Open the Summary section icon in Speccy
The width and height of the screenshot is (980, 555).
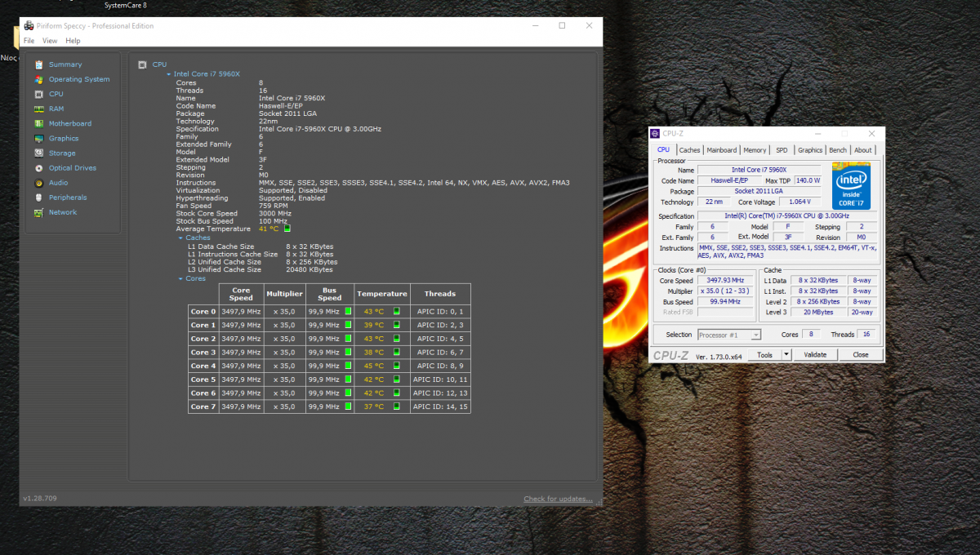(x=38, y=64)
